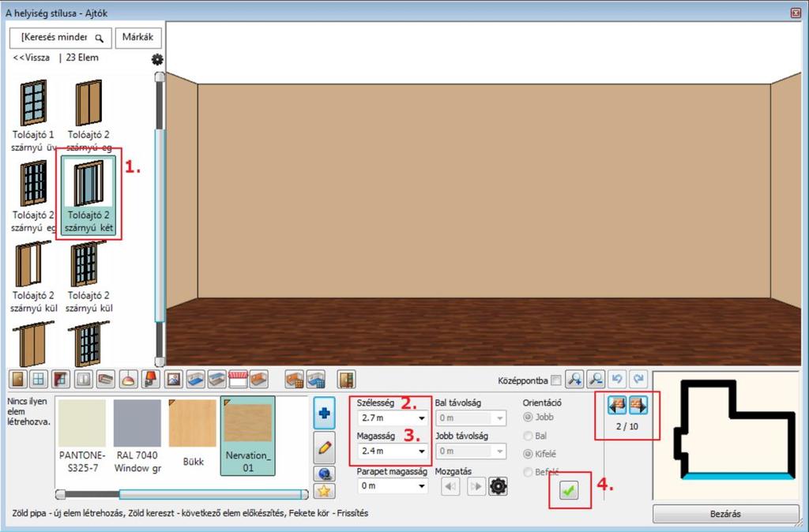Open the blue floor tiling grid icon
The width and height of the screenshot is (809, 532).
(x=315, y=380)
